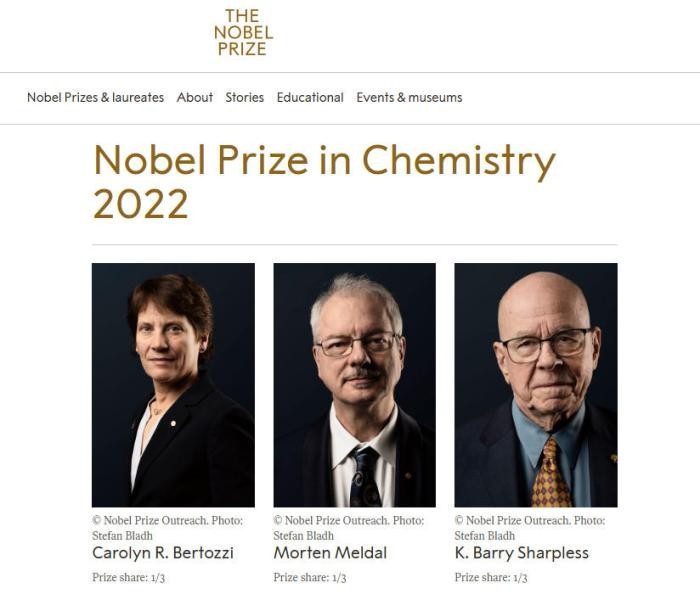Open the About menu item
Image resolution: width=700 pixels, height=594 pixels.
tap(195, 97)
